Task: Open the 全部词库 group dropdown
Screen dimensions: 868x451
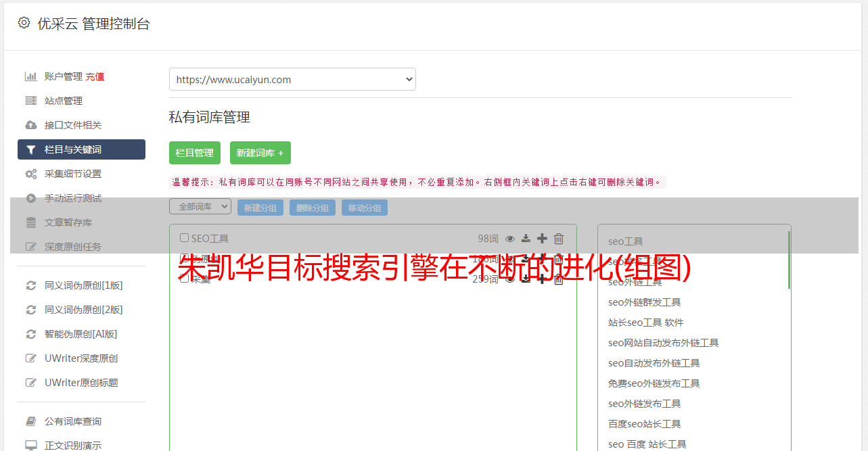Action: click(x=200, y=207)
